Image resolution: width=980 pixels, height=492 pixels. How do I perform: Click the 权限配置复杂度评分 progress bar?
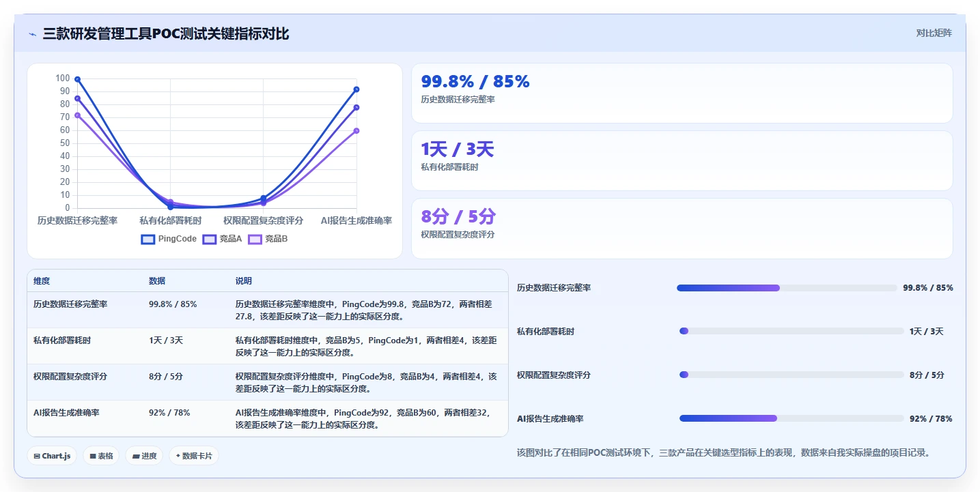click(x=792, y=375)
